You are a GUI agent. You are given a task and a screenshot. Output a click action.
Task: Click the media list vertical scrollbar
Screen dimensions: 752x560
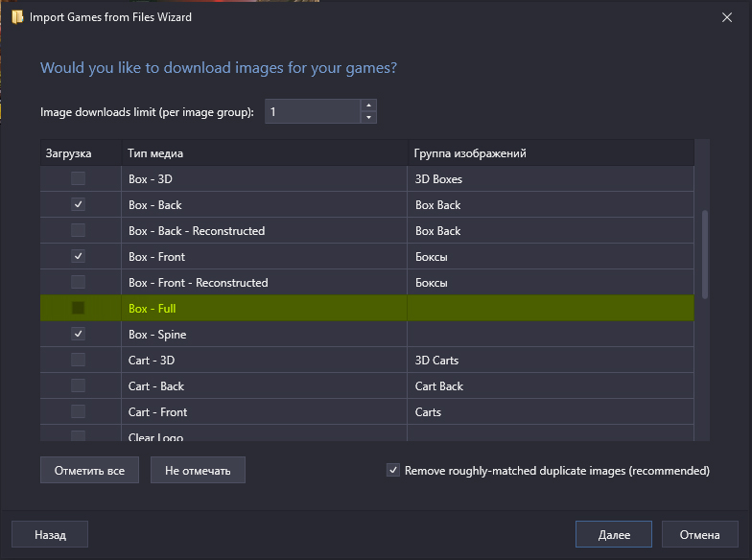(x=705, y=254)
